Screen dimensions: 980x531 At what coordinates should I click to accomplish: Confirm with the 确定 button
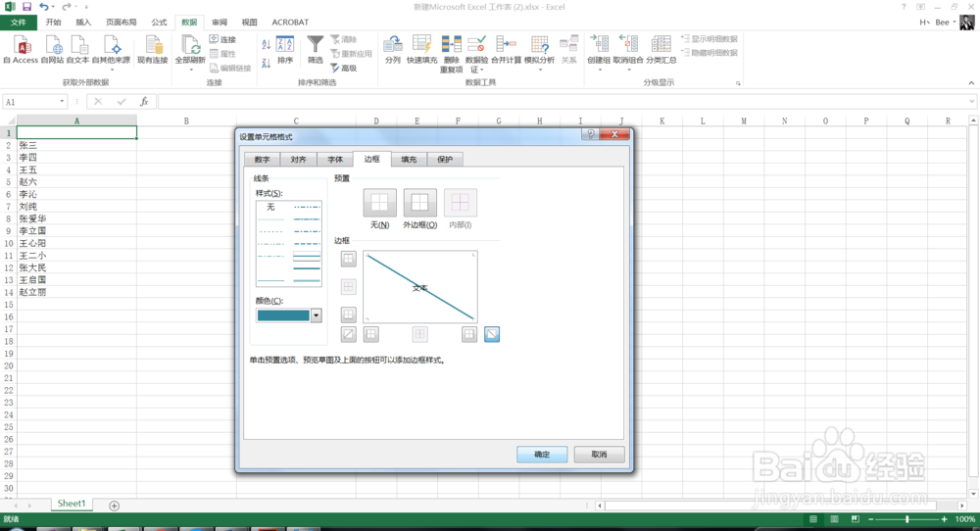[x=542, y=455]
